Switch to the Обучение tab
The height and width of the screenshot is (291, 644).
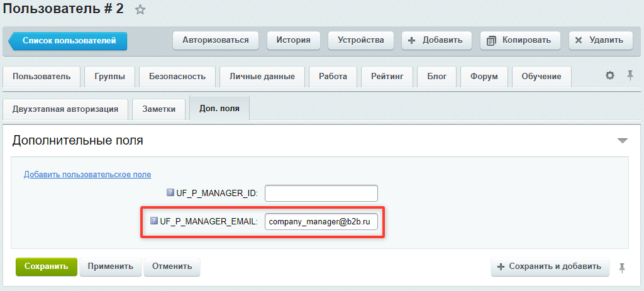tap(541, 77)
